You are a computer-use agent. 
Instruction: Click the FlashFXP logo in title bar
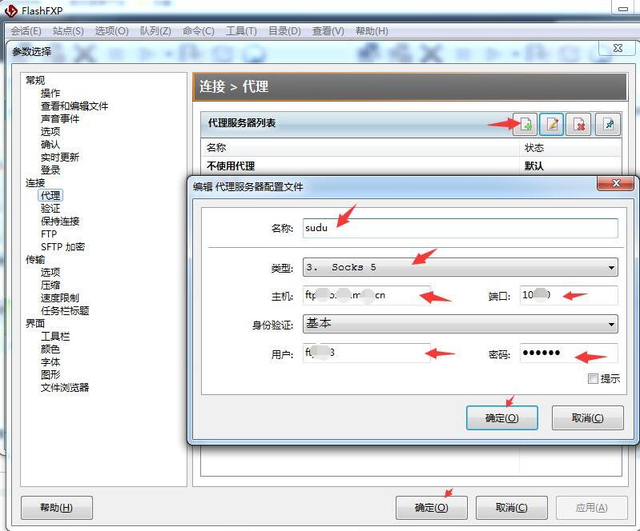(x=11, y=11)
